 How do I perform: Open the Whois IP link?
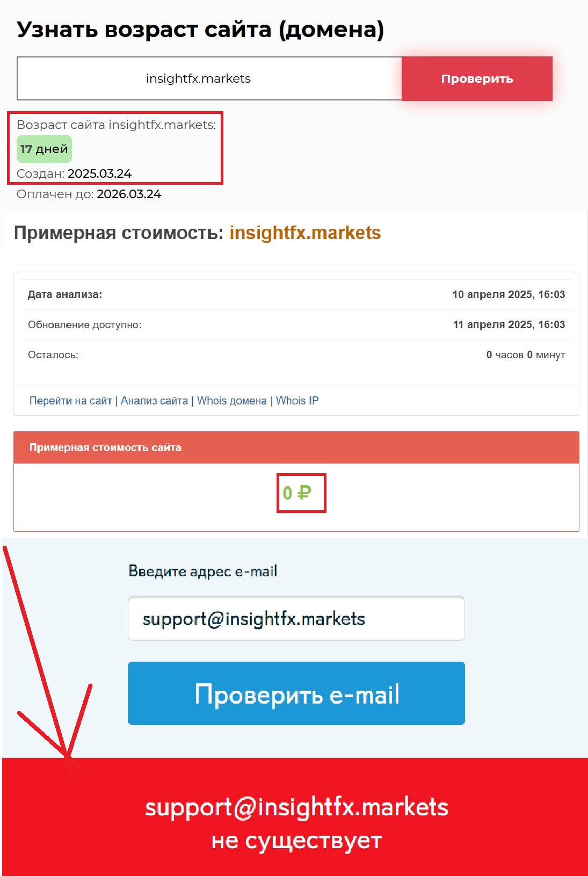tap(297, 401)
